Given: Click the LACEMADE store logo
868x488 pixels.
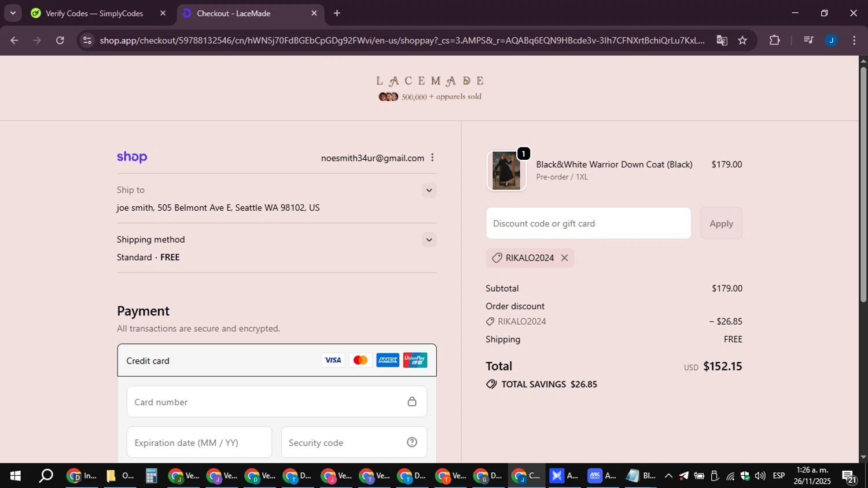Looking at the screenshot, I should point(429,88).
